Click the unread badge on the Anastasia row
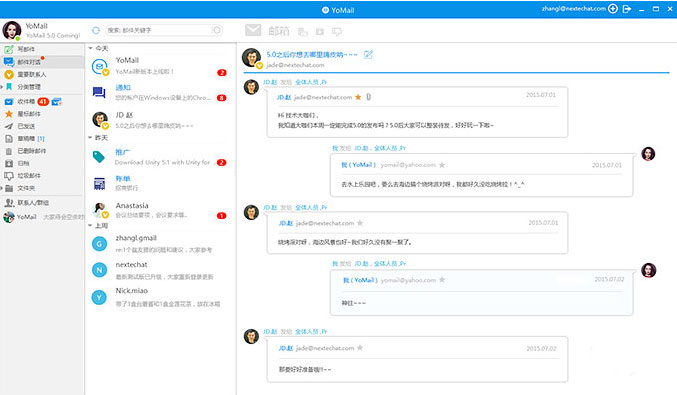 (x=221, y=215)
